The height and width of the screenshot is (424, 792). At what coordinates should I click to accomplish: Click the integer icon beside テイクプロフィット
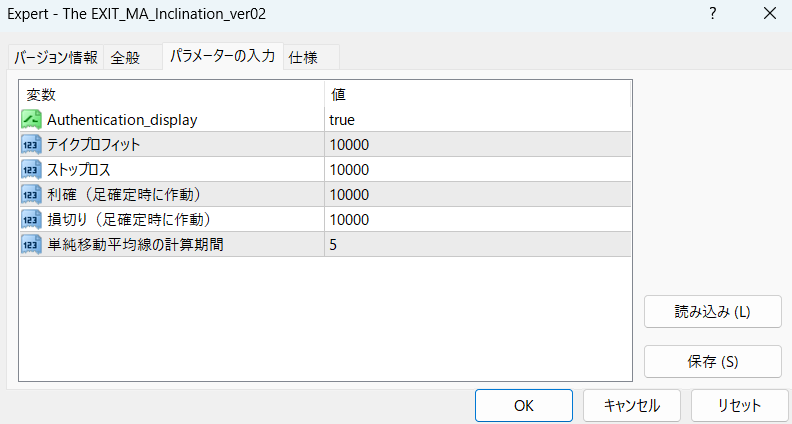tap(31, 144)
